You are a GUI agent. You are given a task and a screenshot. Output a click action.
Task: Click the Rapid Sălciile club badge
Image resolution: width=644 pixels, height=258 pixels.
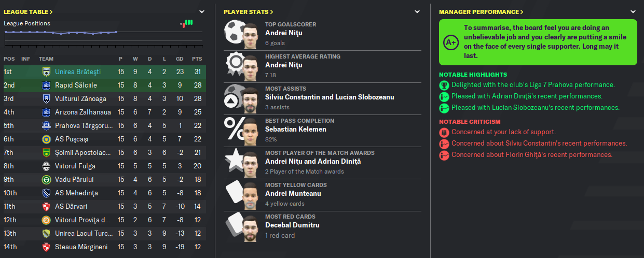point(46,85)
